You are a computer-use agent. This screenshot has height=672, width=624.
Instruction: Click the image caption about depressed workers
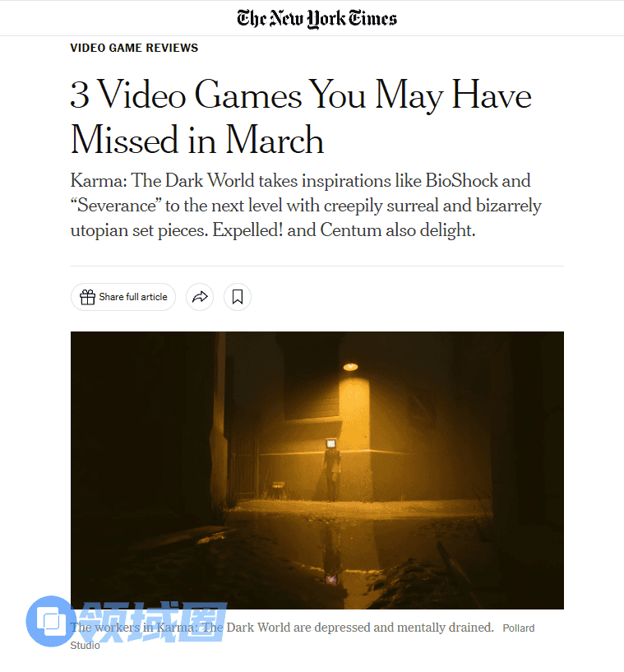tap(282, 628)
